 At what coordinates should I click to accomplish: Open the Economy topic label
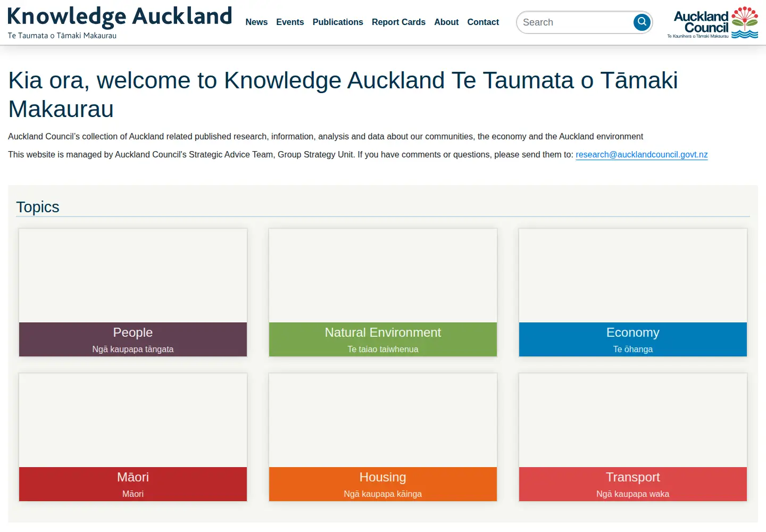pyautogui.click(x=633, y=339)
